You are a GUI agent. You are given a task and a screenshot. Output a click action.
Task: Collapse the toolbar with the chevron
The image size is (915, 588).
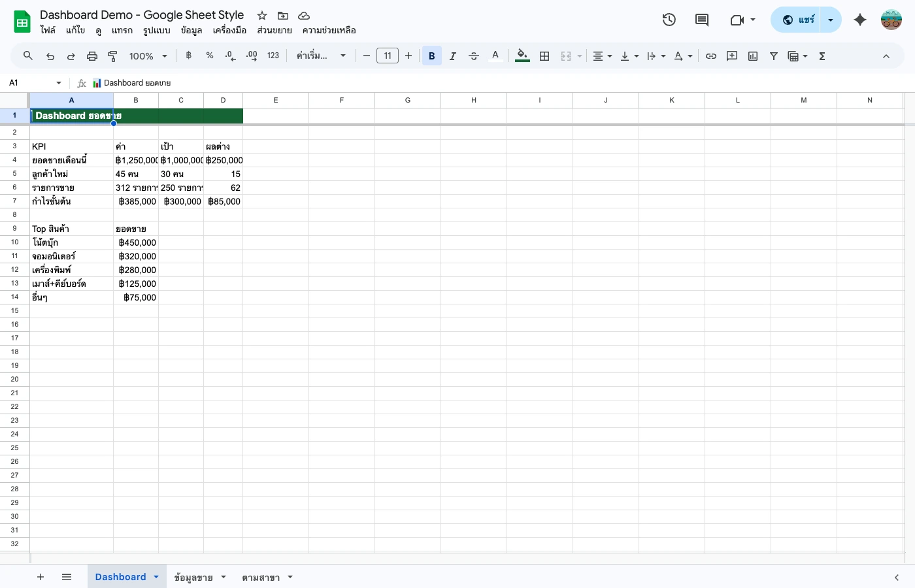(x=886, y=56)
